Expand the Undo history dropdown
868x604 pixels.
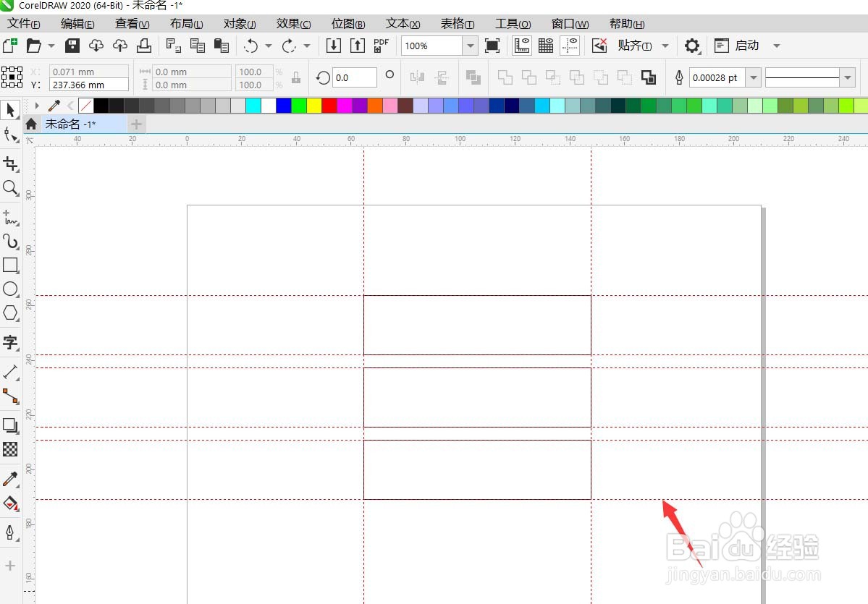(x=269, y=46)
